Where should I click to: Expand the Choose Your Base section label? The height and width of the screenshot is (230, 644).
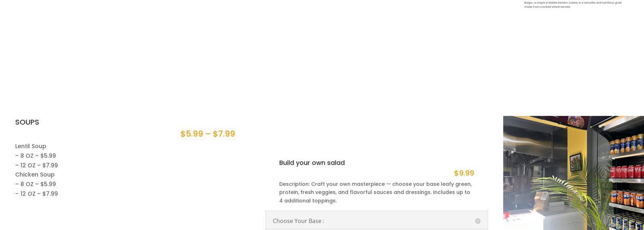pos(299,221)
